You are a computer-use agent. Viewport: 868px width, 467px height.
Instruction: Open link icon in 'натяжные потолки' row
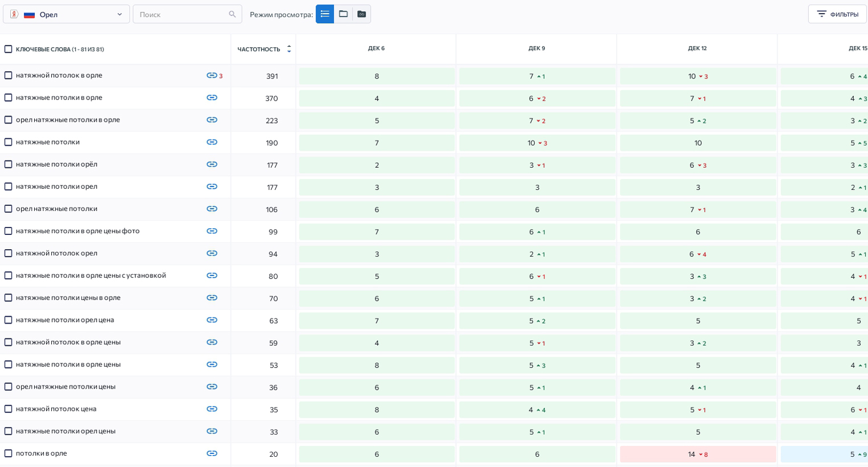click(x=212, y=142)
